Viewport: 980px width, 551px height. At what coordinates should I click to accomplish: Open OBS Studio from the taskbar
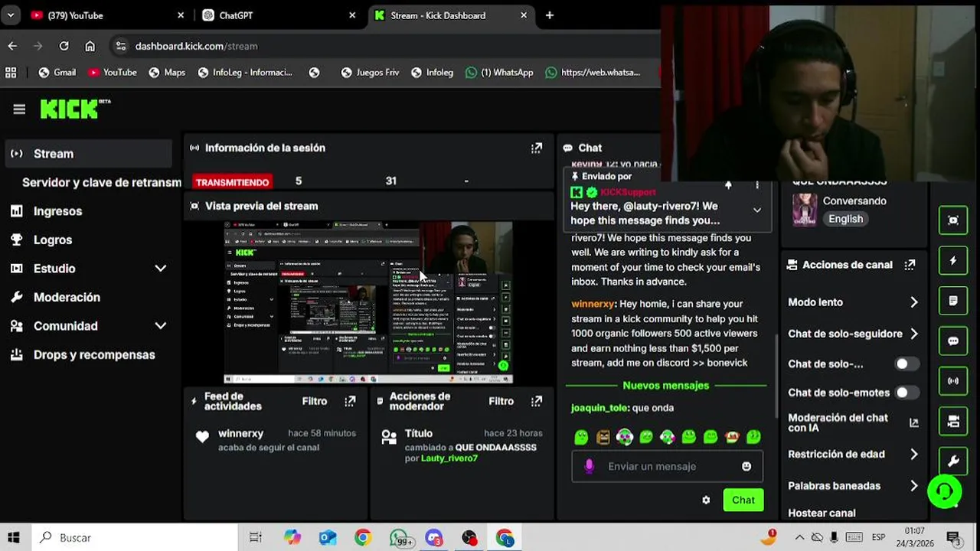click(x=469, y=538)
